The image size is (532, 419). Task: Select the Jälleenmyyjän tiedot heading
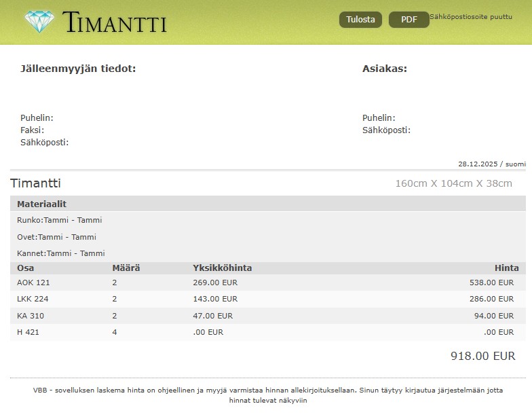click(78, 69)
